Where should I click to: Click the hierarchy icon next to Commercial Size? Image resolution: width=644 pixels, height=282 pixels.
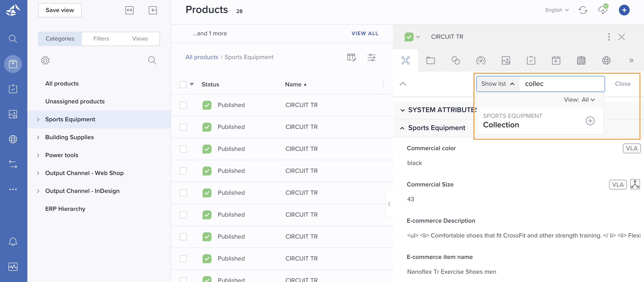click(x=635, y=184)
